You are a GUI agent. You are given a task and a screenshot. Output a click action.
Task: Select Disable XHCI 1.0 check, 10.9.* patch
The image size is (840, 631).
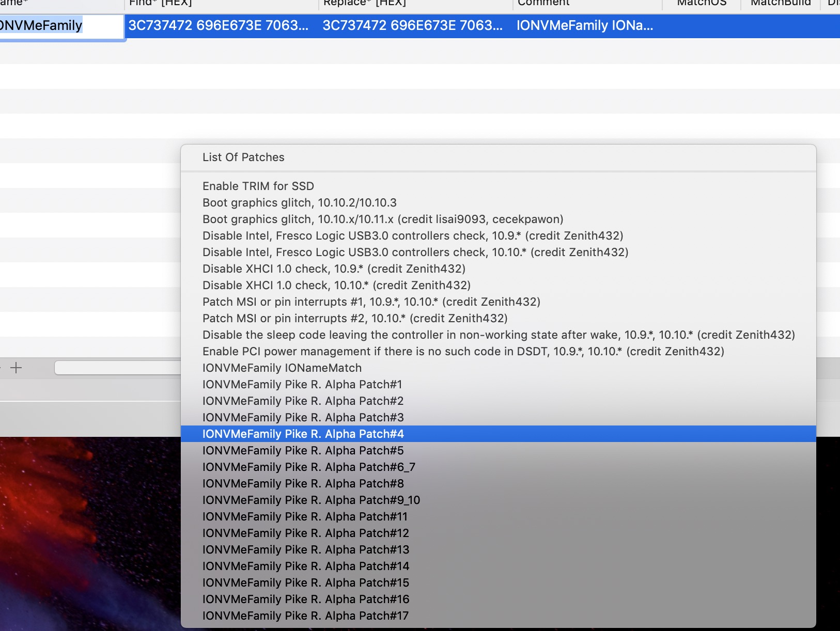[x=334, y=269]
